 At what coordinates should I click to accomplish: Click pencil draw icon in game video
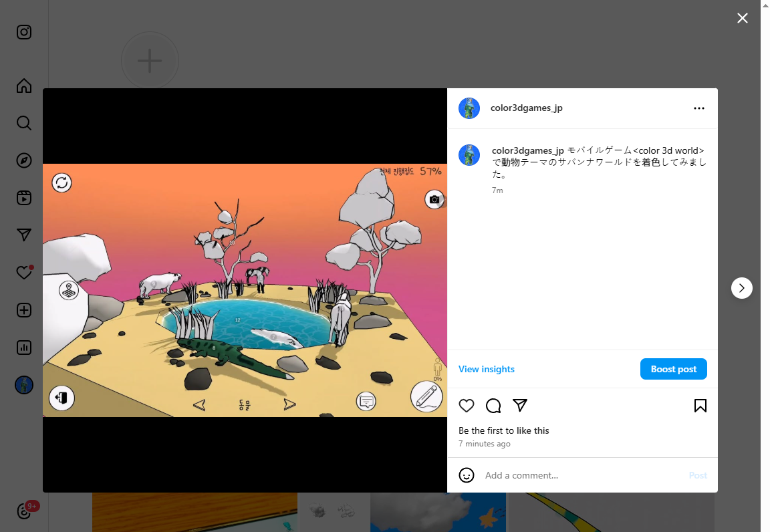click(x=426, y=397)
